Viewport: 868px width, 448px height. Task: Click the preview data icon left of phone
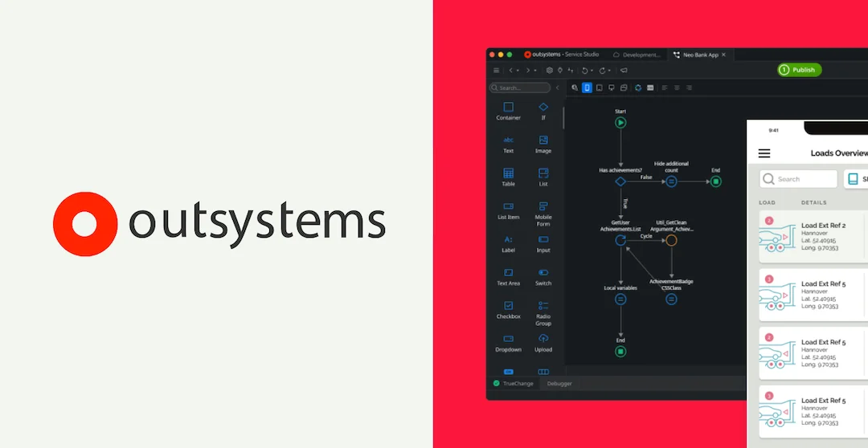point(575,88)
